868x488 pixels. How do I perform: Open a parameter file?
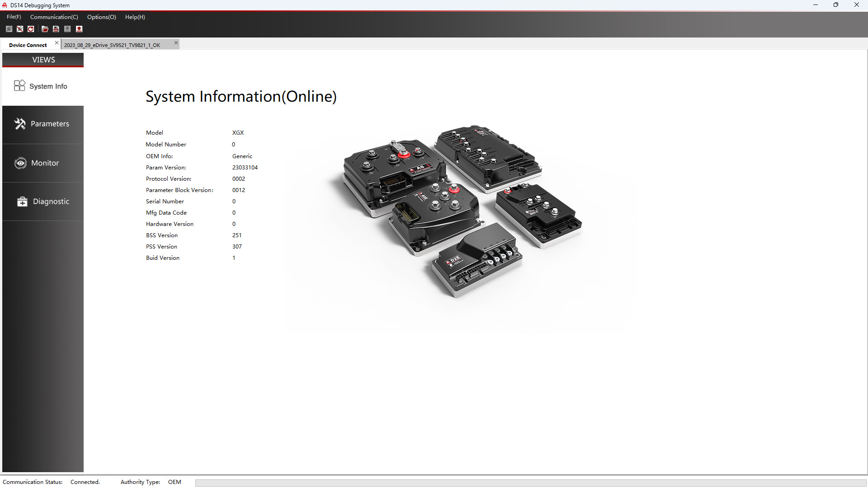(x=45, y=29)
